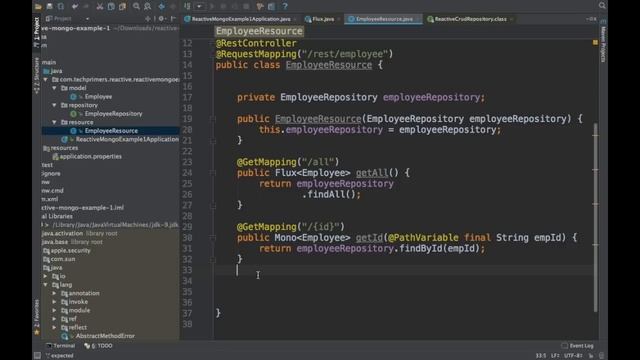Screen dimensions: 640x360
Task: Click the Replace toolbar icon
Action: coord(147,6)
